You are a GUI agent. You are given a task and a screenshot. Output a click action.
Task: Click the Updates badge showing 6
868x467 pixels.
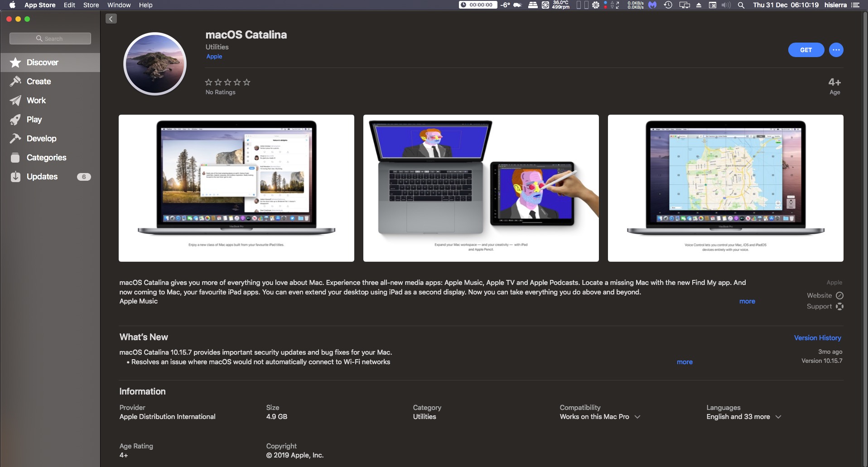tap(84, 177)
